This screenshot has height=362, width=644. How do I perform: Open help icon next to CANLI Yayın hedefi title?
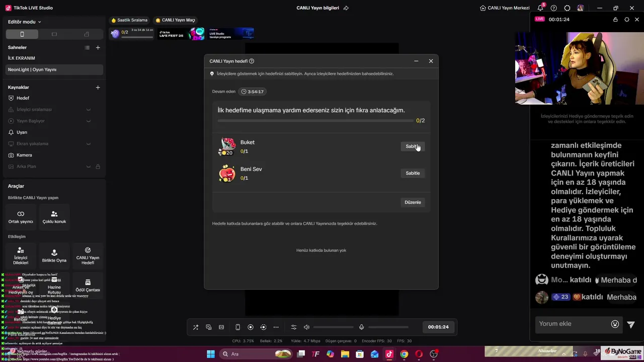(252, 61)
